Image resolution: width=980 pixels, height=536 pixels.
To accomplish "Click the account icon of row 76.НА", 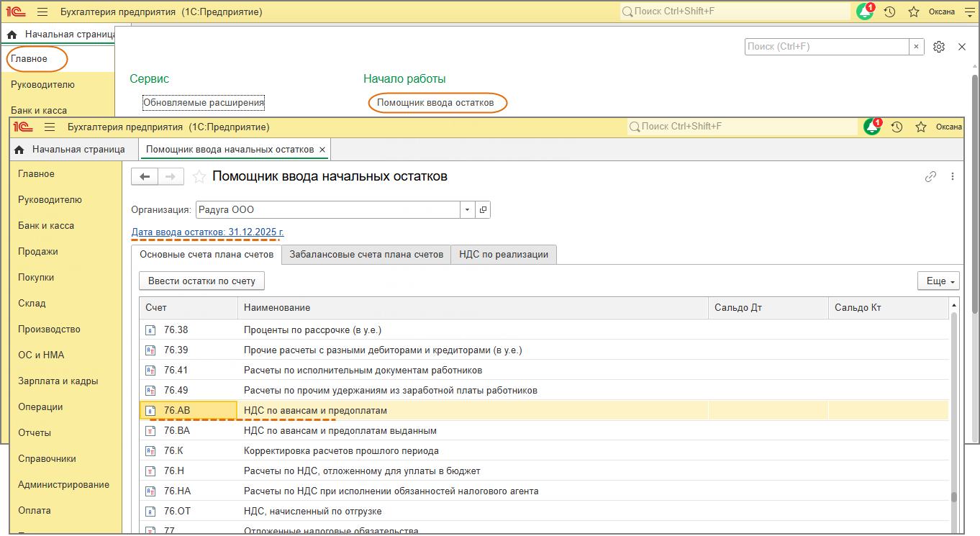I will click(x=150, y=491).
